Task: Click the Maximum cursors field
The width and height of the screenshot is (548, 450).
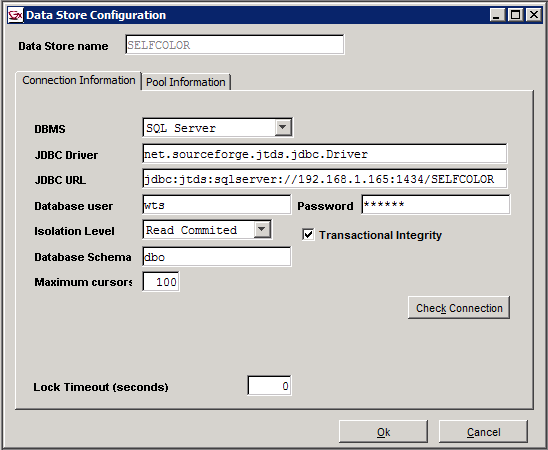Action: [161, 282]
